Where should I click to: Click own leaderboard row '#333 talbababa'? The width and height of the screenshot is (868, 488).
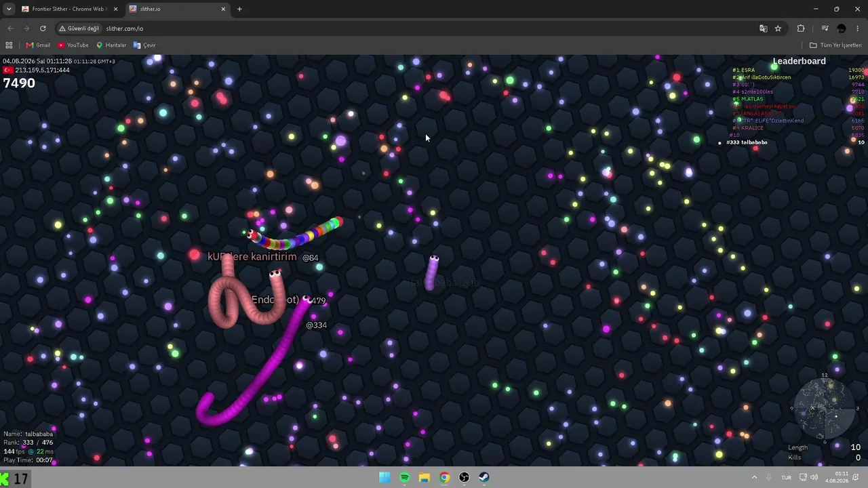[x=747, y=142]
